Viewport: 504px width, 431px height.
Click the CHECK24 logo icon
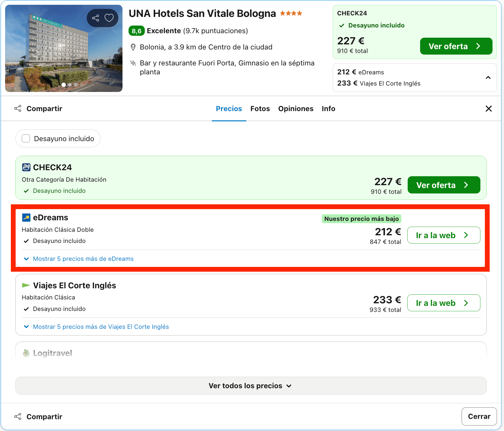tap(26, 167)
